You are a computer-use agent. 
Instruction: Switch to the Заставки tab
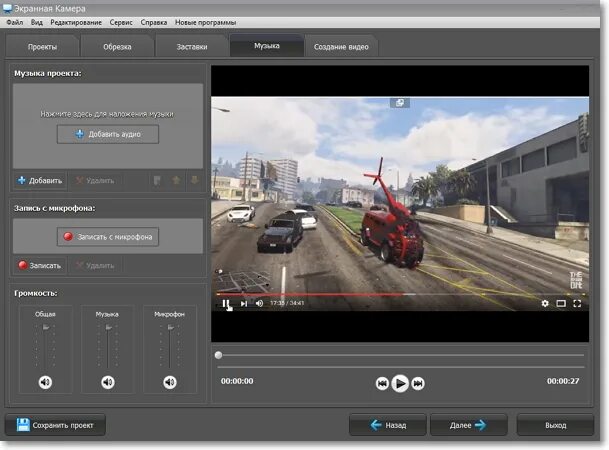[192, 47]
